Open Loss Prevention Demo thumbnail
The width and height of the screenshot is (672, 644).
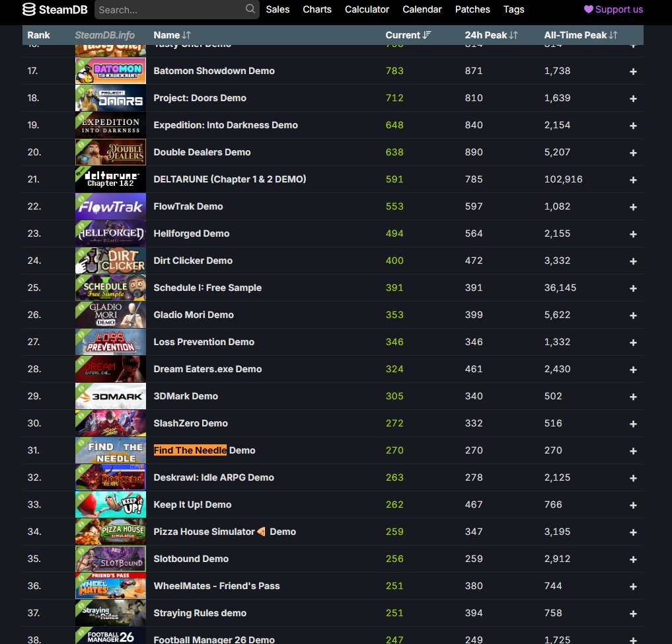coord(110,342)
